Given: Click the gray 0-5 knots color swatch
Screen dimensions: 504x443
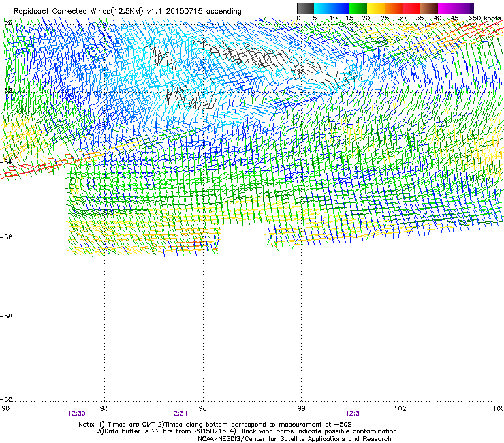Looking at the screenshot, I should coord(306,8).
